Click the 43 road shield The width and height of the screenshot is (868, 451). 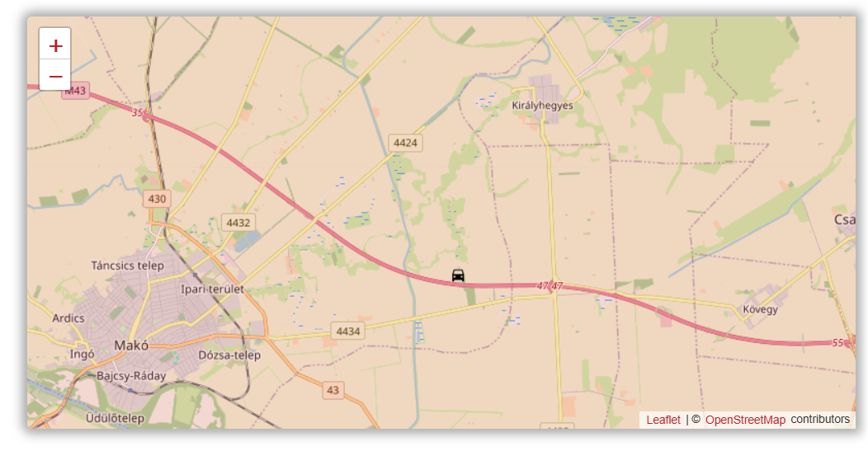[333, 390]
